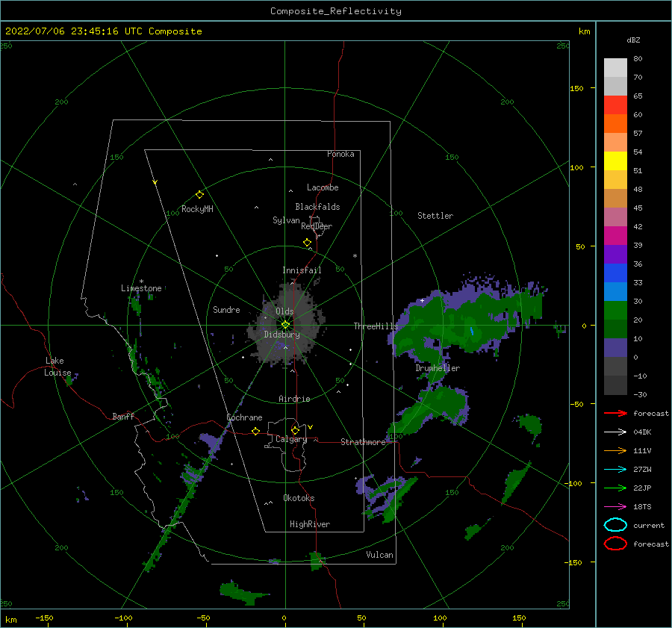672x628 pixels.
Task: Click the red swatch between 65 and 60
Action: (x=615, y=105)
